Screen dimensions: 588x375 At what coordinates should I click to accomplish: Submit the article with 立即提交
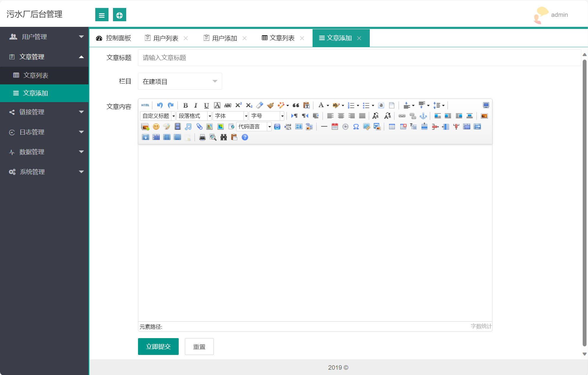[158, 346]
